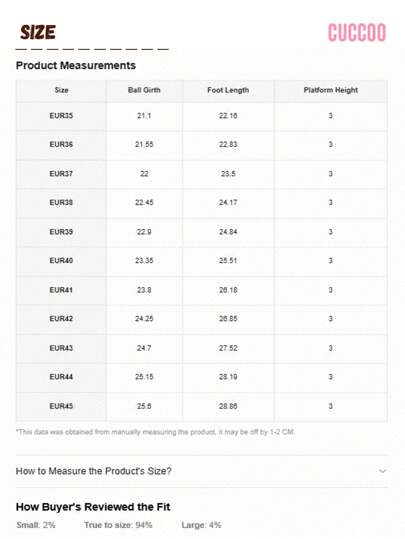Screen dimensions: 405x539
Task: Click the Size column header
Action: point(61,90)
